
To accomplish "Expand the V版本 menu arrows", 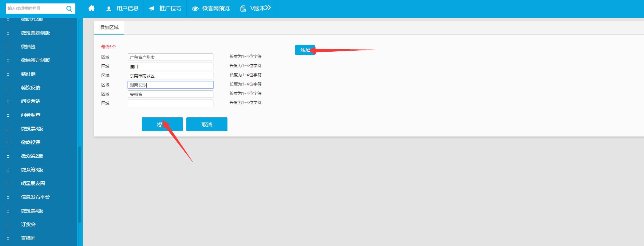I will pos(267,8).
